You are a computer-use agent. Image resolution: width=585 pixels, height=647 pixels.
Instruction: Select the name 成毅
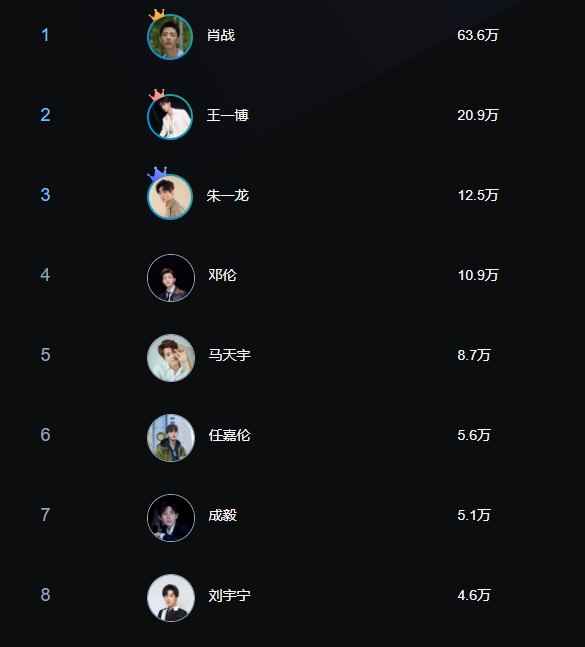[222, 515]
